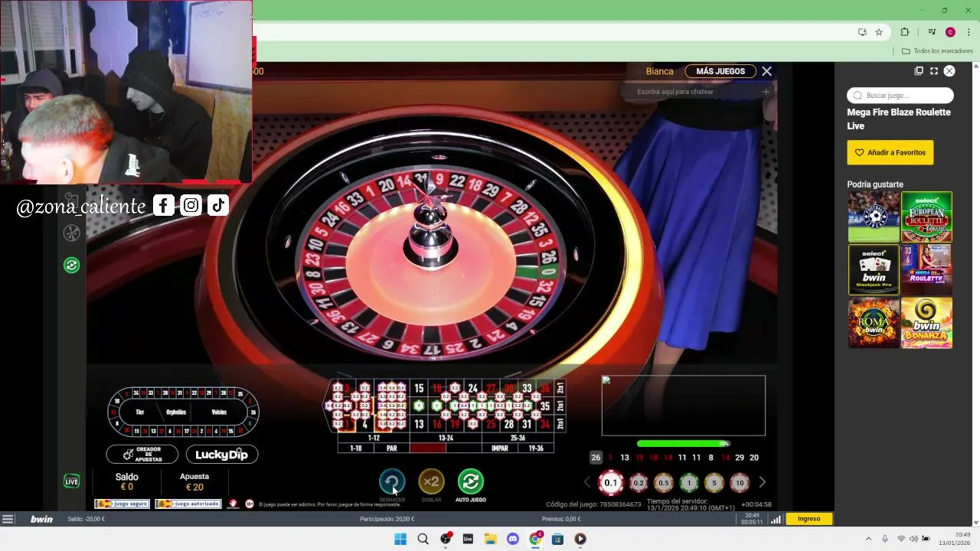This screenshot has height=551, width=980.
Task: Click the LuckyDip button
Action: 222,455
